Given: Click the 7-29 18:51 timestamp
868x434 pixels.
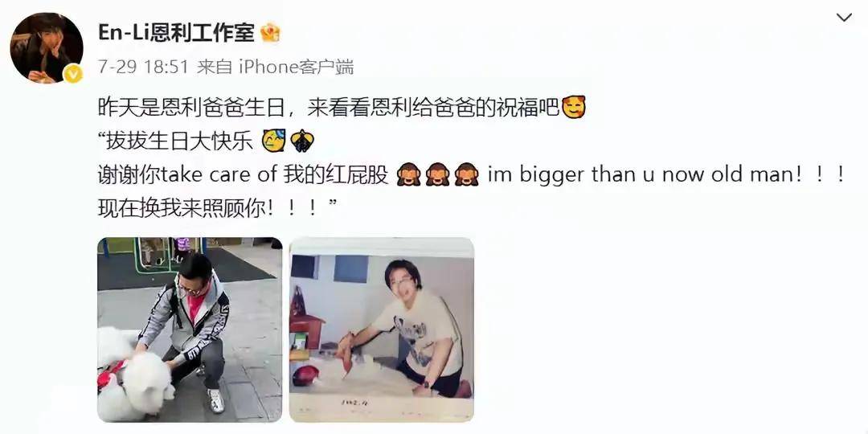Looking at the screenshot, I should [143, 67].
